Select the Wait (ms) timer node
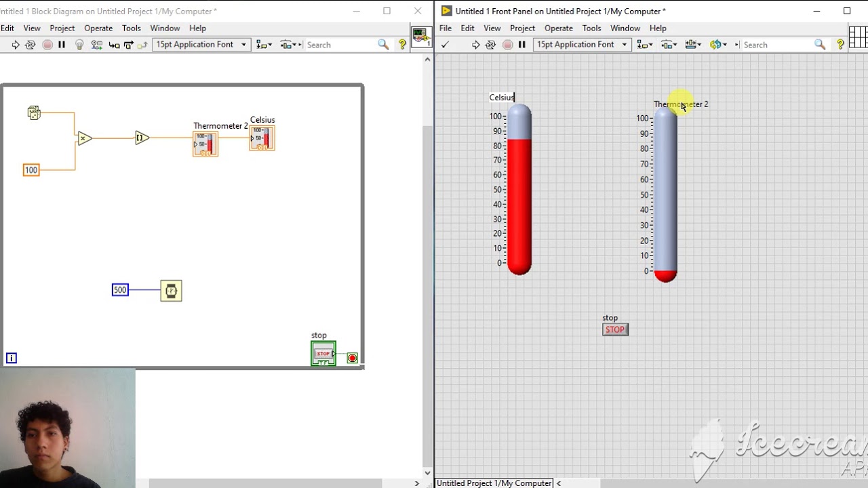The image size is (868, 488). [171, 291]
